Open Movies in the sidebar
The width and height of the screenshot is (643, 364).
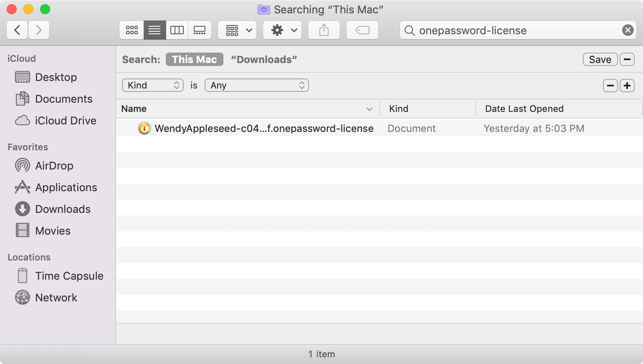53,231
